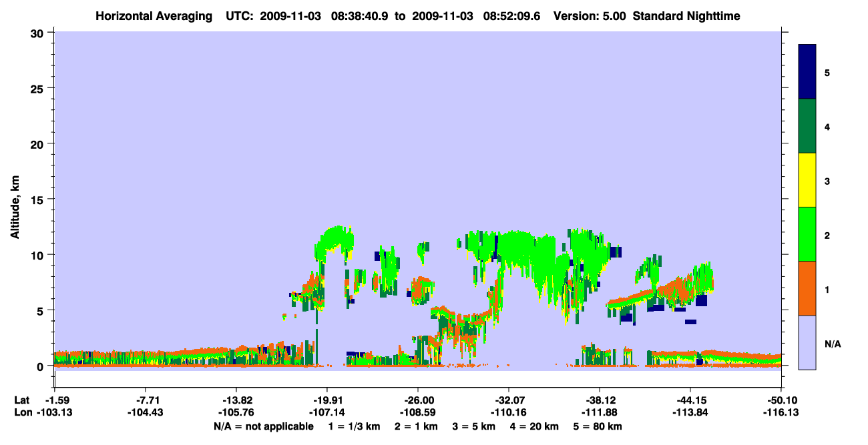Click the dark blue colorbar segment for 5
Viewport: 868px width, 445px height.
click(x=807, y=72)
